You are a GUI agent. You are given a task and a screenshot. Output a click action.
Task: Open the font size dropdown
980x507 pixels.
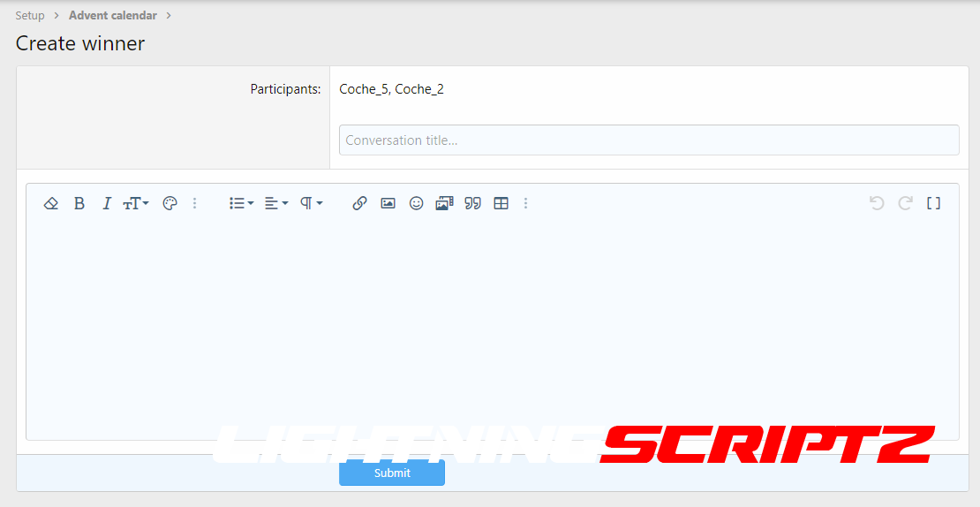[x=136, y=203]
